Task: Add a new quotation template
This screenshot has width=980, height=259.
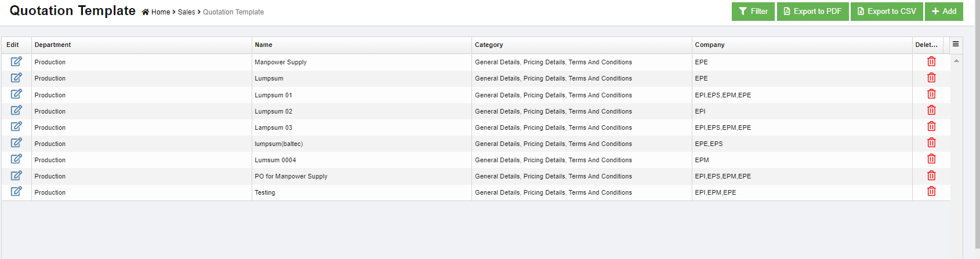Action: pyautogui.click(x=944, y=12)
